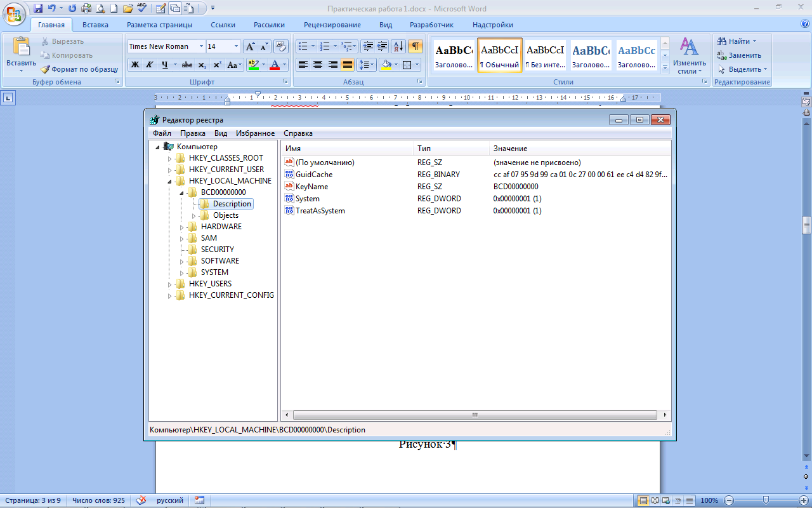This screenshot has height=508, width=812.
Task: Open the print preview icon
Action: pyautogui.click(x=100, y=8)
